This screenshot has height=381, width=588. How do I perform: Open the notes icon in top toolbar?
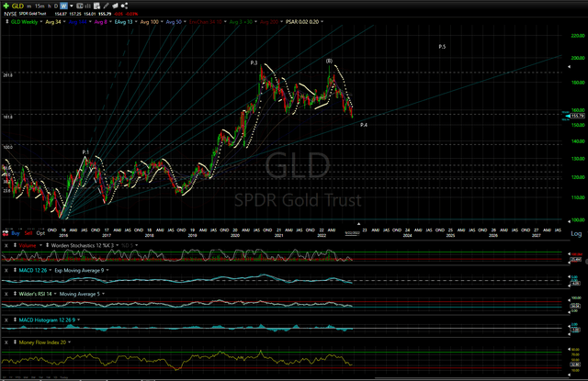point(96,6)
